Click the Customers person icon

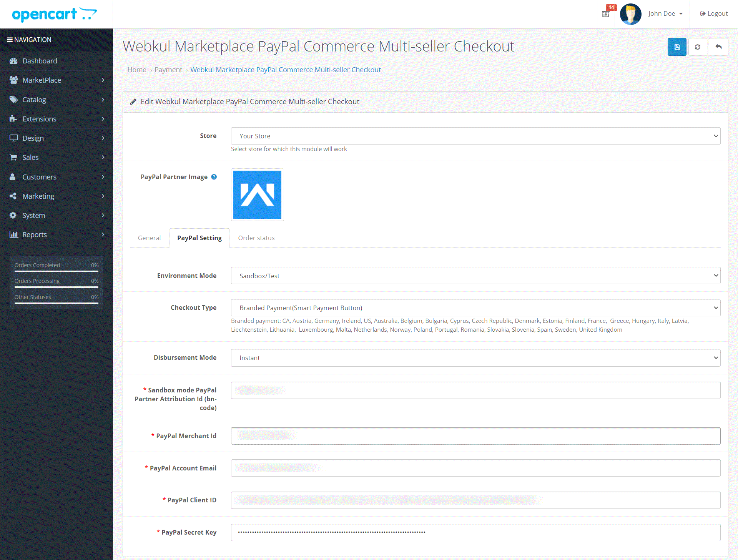tap(13, 177)
